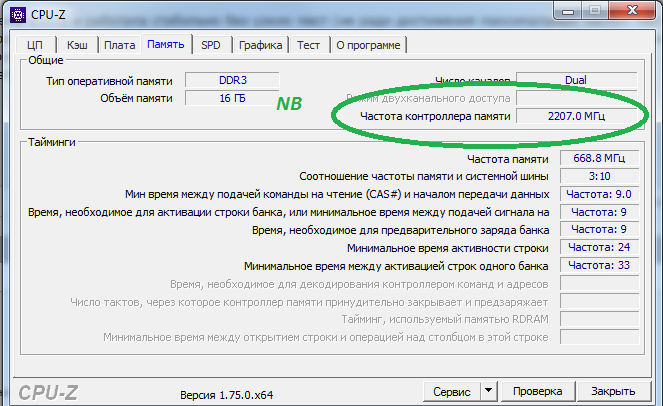
Task: Click the Частота: 33 value field
Action: coord(599,265)
